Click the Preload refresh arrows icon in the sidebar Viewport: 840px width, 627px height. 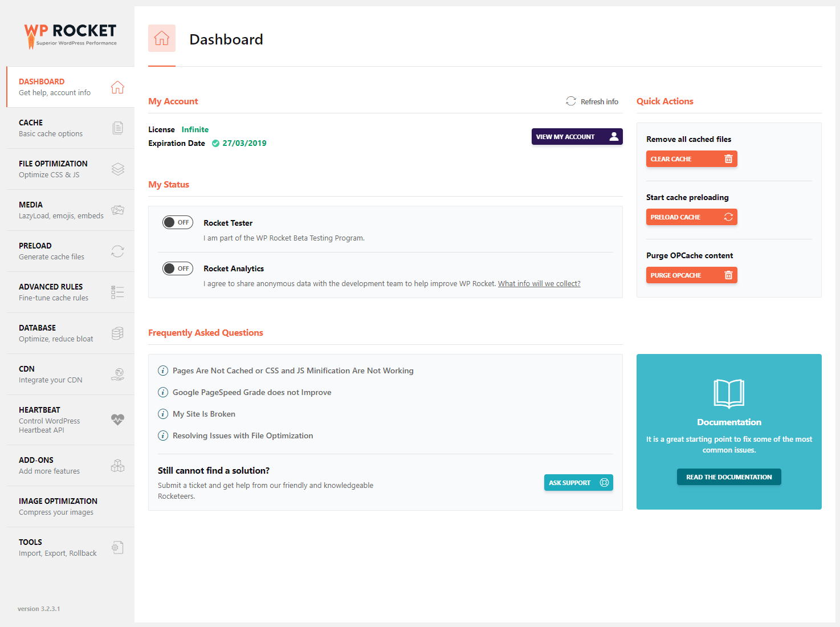[x=117, y=251]
